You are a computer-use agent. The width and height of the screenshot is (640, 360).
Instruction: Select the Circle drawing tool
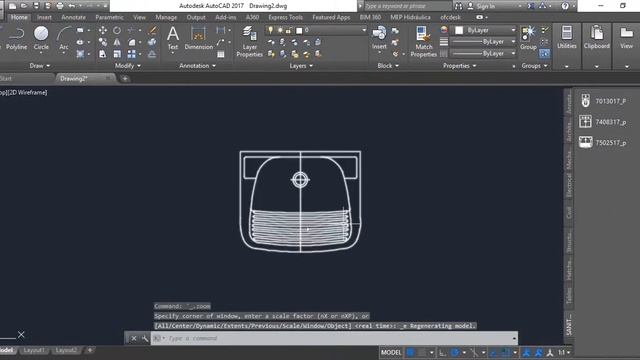[41, 38]
